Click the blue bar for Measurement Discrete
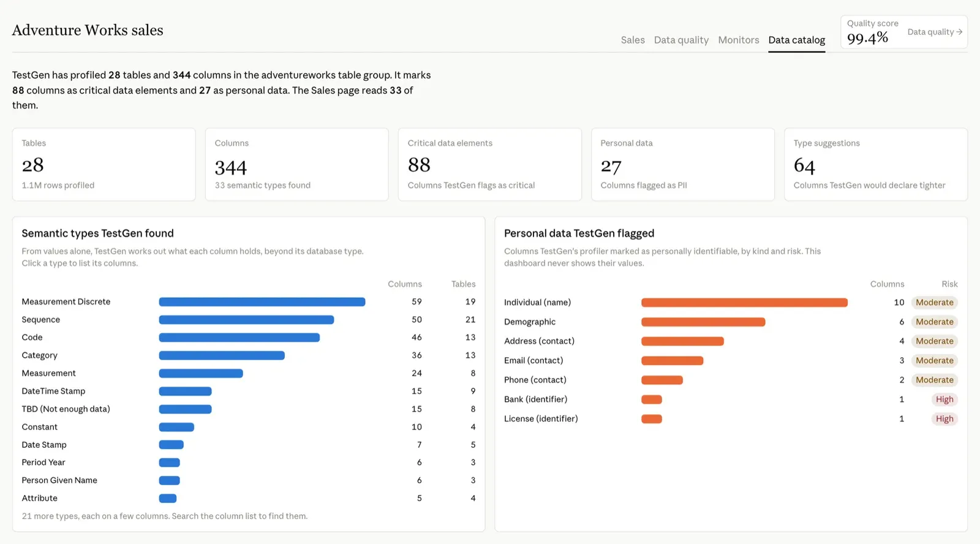This screenshot has height=544, width=980. (x=262, y=301)
